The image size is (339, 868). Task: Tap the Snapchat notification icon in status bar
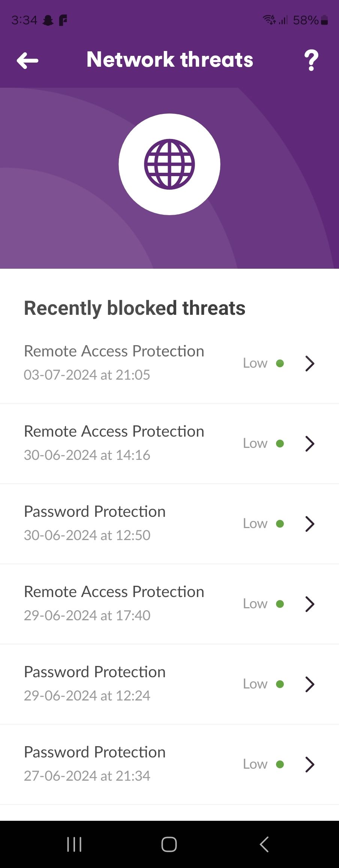[48, 20]
